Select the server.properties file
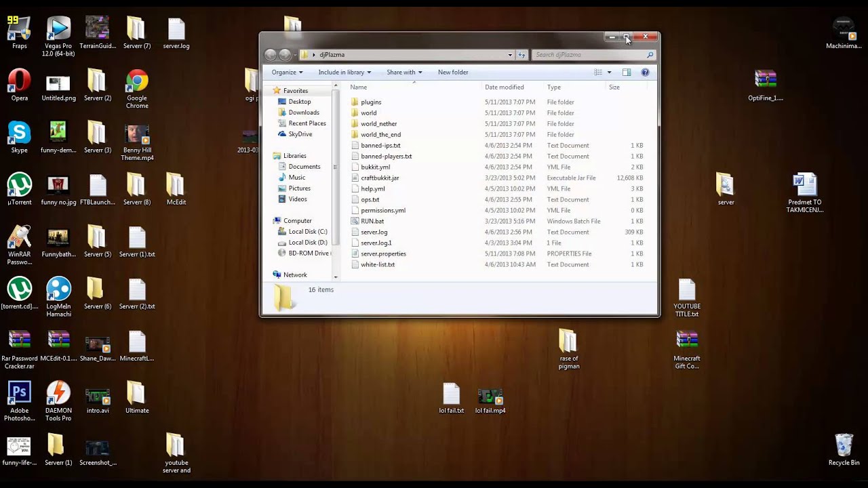Viewport: 868px width, 488px height. coord(497,253)
